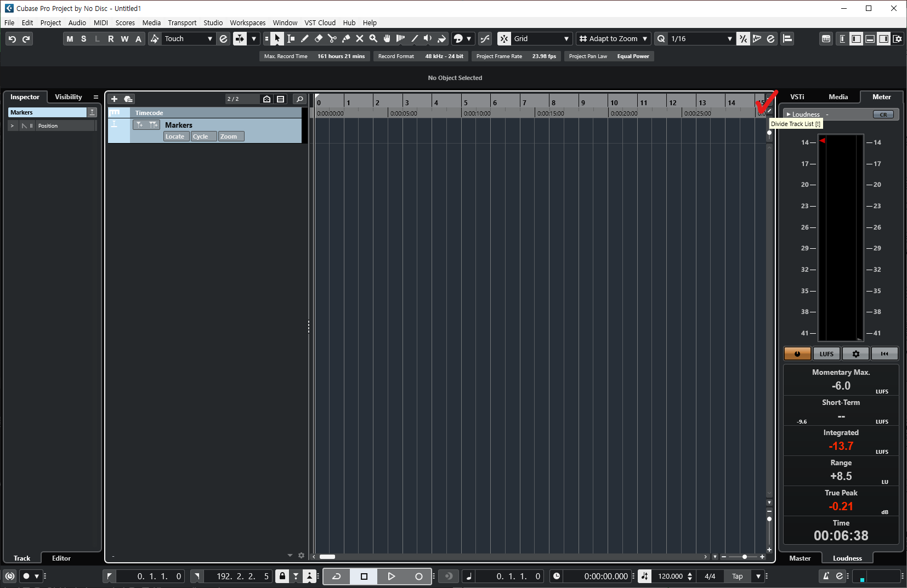Select the Zoom magnifier tool
The height and width of the screenshot is (588, 907).
pyautogui.click(x=373, y=39)
